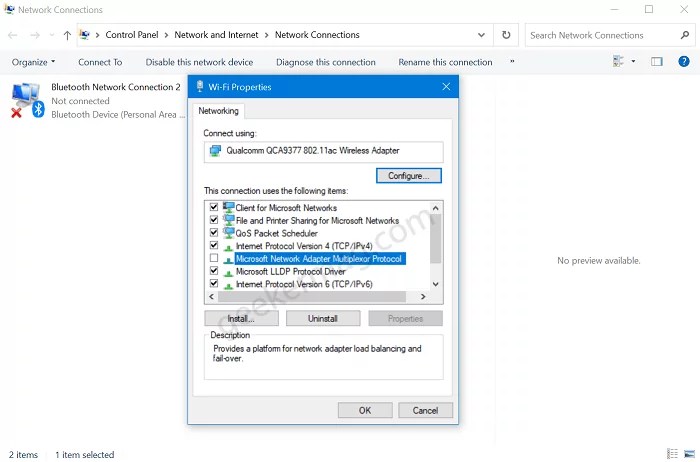Click the search magnifier icon

click(x=684, y=35)
